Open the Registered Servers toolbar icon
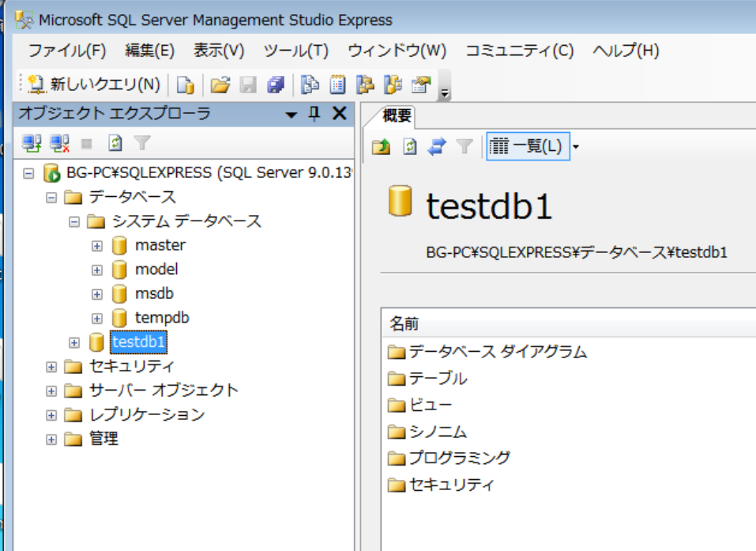The image size is (756, 551). point(310,85)
